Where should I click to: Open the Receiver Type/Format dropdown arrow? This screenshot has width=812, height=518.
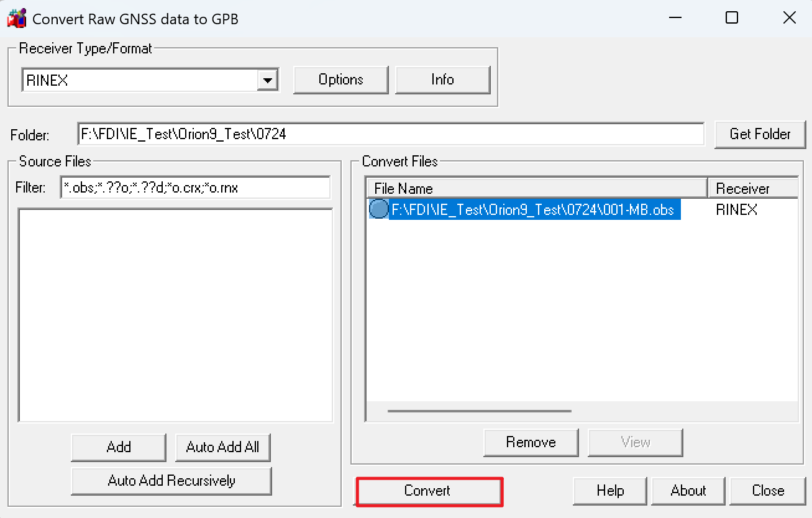(x=268, y=80)
